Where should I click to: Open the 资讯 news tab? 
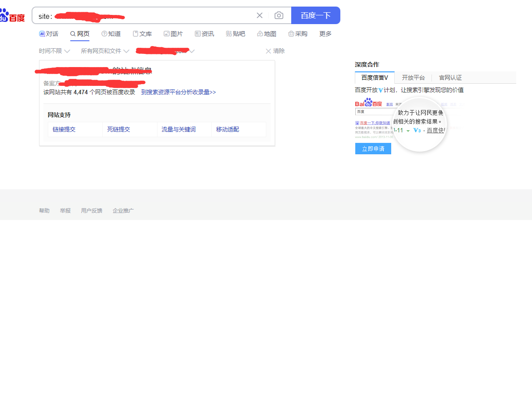point(204,34)
